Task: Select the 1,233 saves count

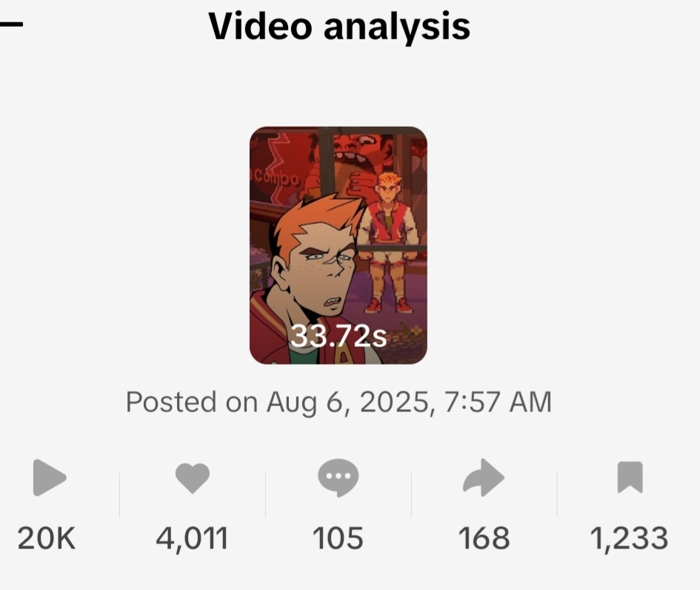Action: click(x=630, y=538)
